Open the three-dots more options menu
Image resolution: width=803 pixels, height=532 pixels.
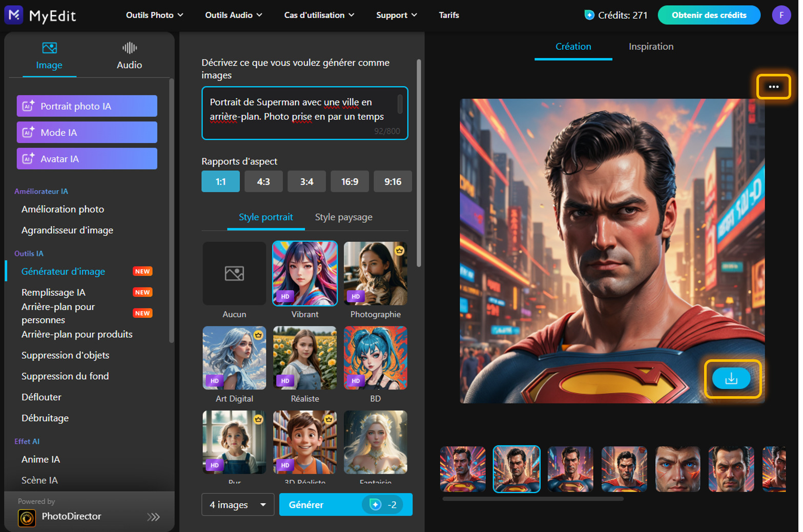(x=773, y=87)
